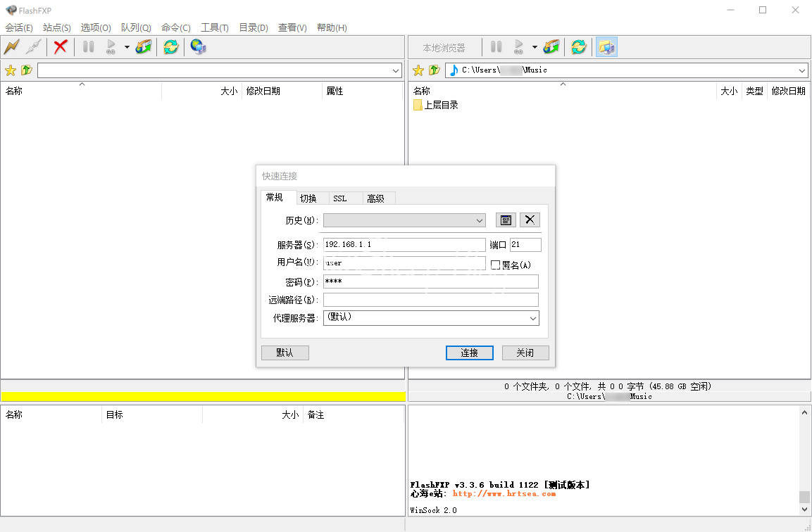Sort left pane by 属性 column

coord(362,91)
